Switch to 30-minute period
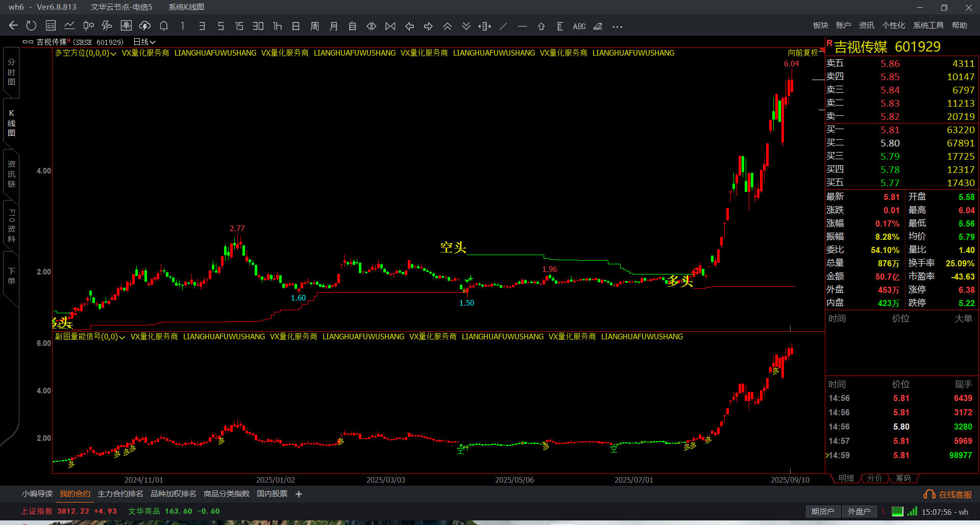Screen dimensions: 980x525 pos(258,26)
